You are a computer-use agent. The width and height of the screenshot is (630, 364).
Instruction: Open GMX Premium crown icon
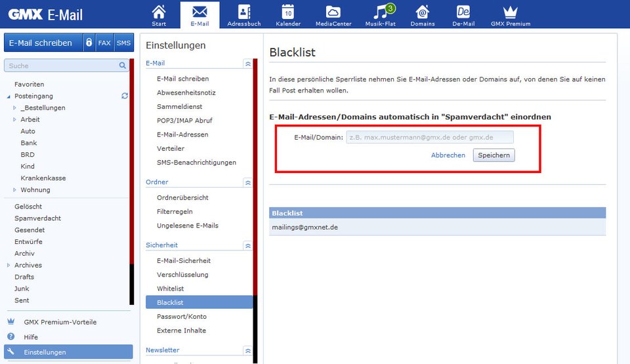click(511, 12)
